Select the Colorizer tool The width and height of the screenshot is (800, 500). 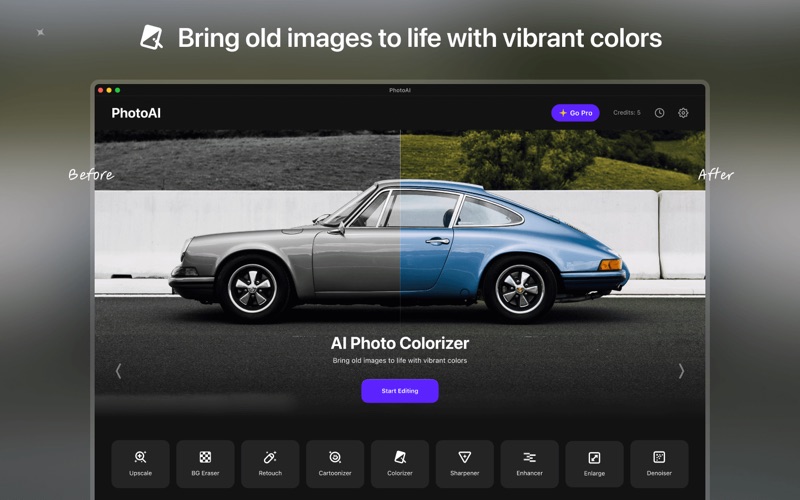399,463
